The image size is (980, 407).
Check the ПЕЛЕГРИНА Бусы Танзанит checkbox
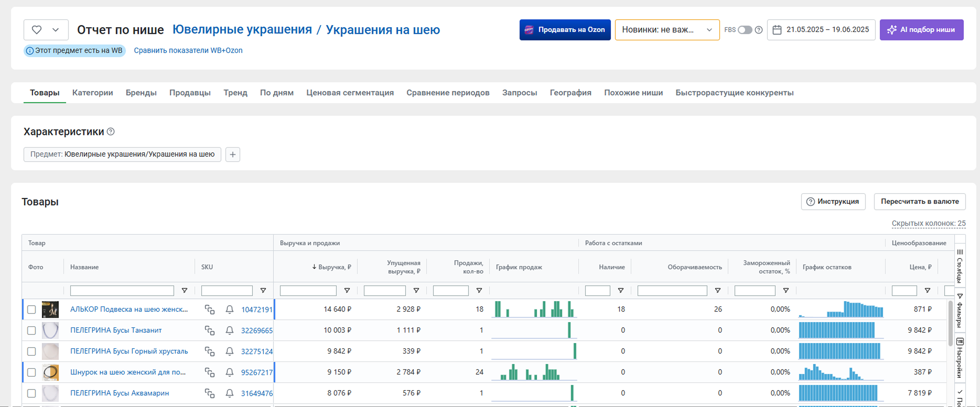point(31,330)
